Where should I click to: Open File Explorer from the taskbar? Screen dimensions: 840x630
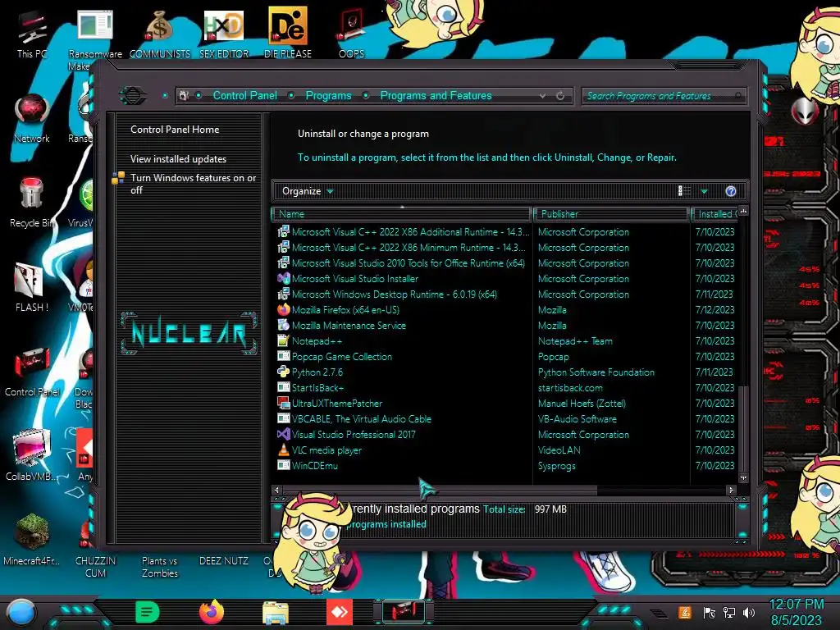[276, 612]
